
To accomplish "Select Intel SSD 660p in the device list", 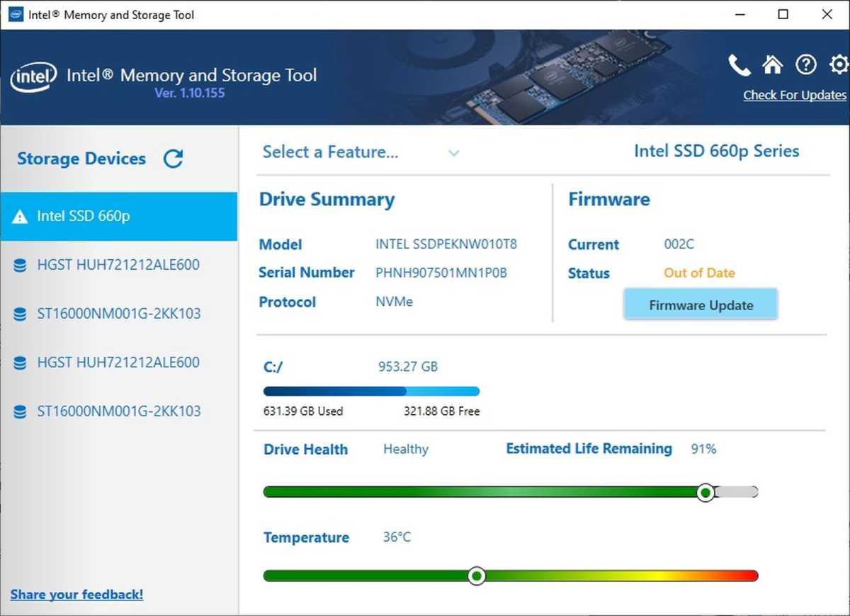I will coord(119,217).
